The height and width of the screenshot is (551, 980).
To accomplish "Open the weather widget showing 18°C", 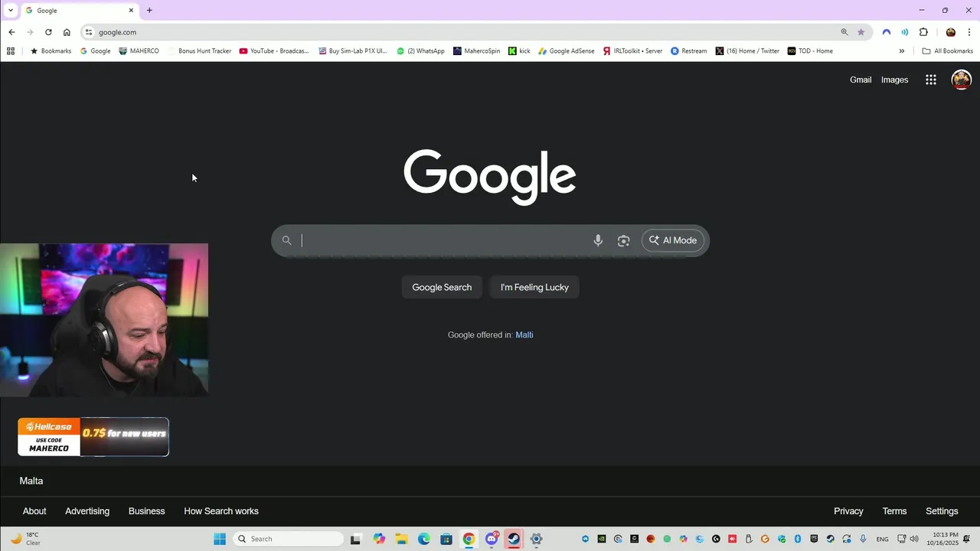I will click(x=25, y=539).
